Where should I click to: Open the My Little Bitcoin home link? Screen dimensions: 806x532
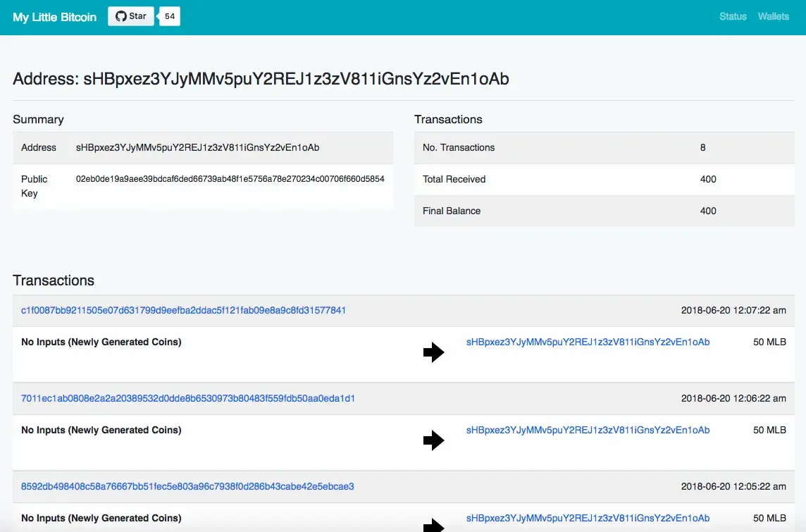pos(54,17)
